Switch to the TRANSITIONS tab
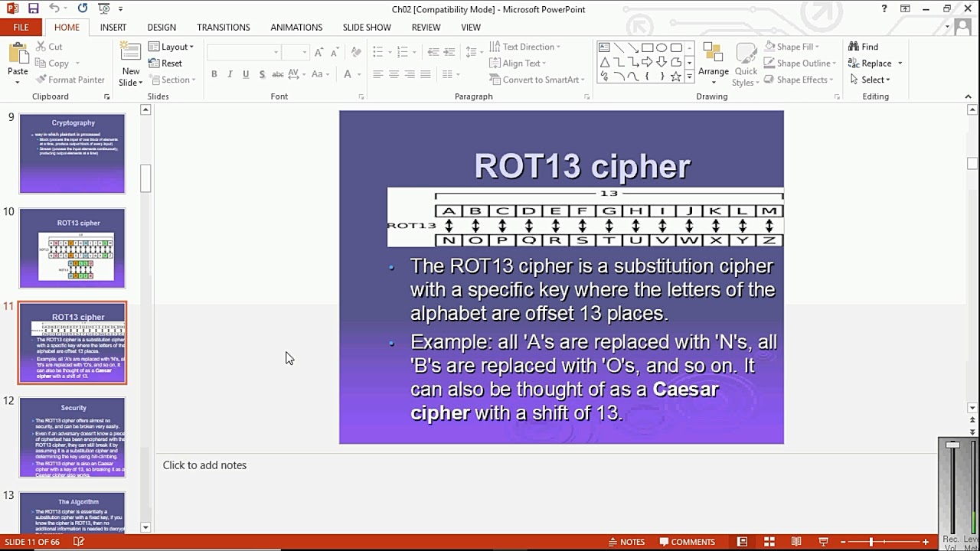The height and width of the screenshot is (551, 980). (224, 27)
